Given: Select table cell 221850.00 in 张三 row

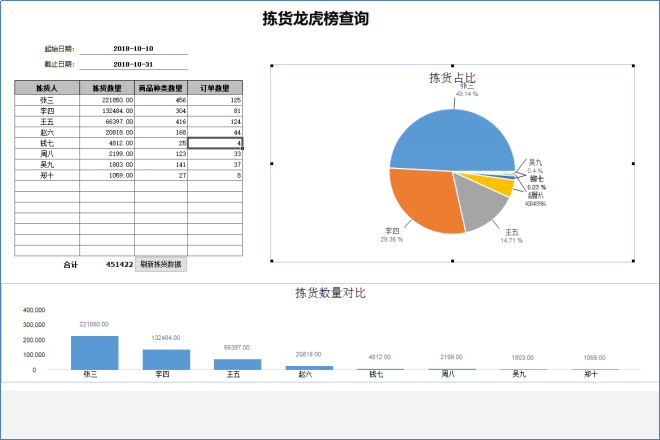Looking at the screenshot, I should point(107,100).
